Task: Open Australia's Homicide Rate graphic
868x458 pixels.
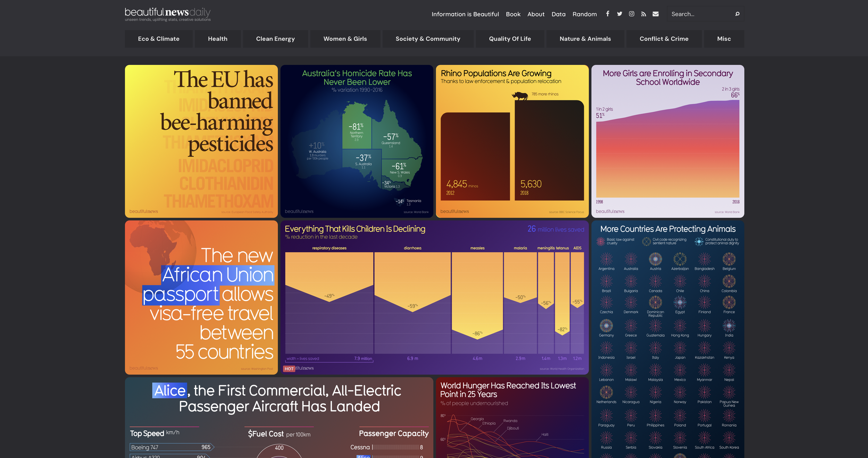Action: [357, 141]
